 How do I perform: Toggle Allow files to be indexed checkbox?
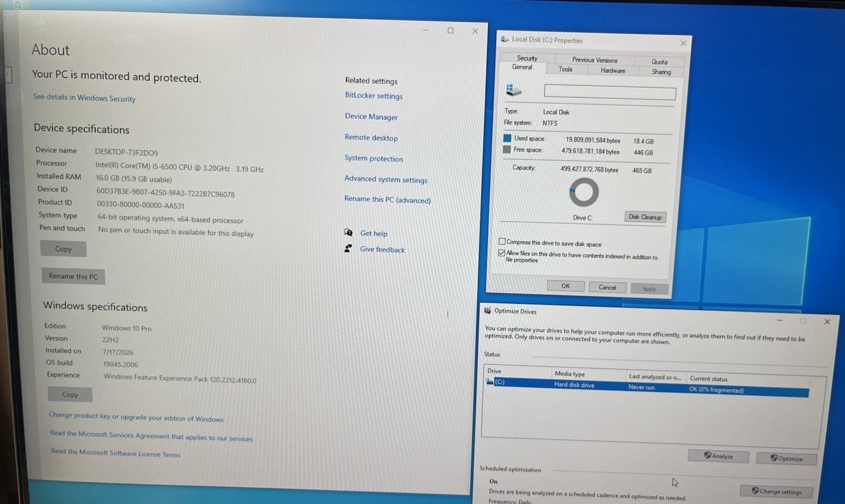[x=502, y=253]
